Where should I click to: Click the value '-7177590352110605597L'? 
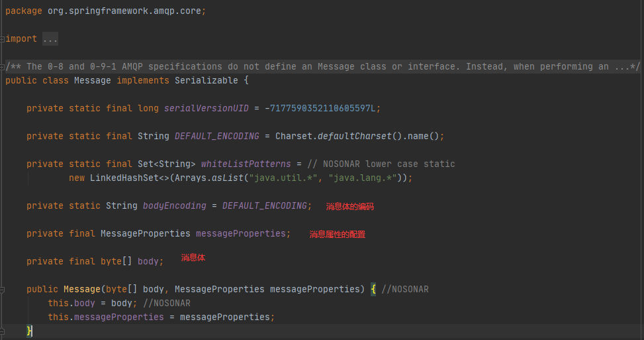(320, 109)
